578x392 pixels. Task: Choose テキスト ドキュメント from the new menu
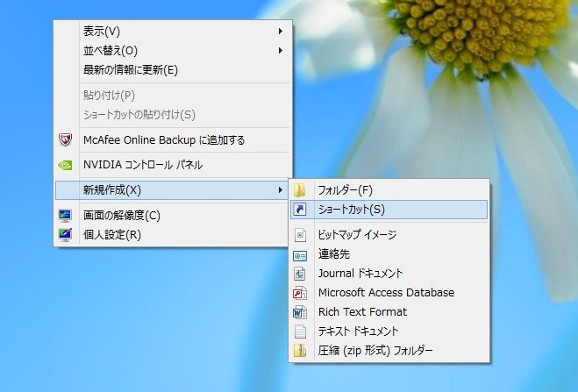click(358, 331)
